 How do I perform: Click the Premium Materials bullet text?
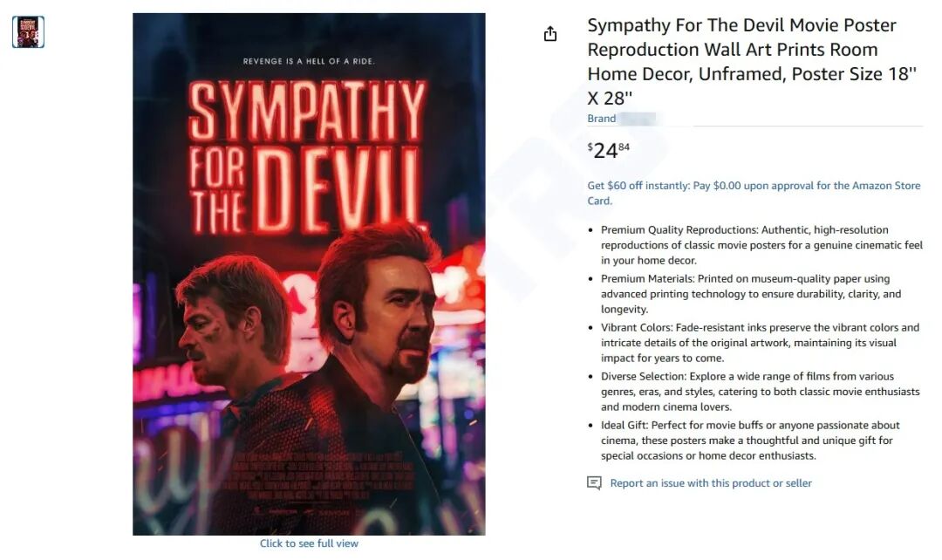click(x=751, y=294)
